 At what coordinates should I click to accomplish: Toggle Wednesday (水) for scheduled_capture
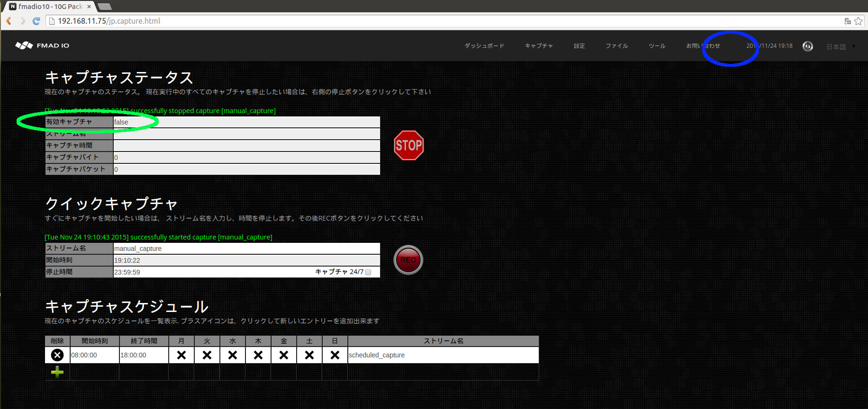pyautogui.click(x=233, y=355)
